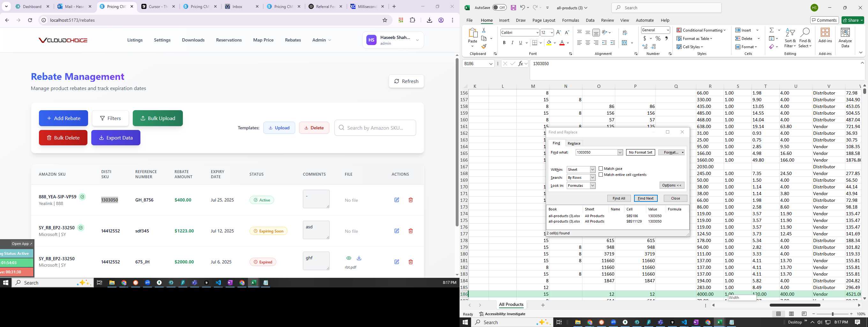Click the Add Rebate button
Image resolution: width=868 pixels, height=327 pixels.
(x=64, y=118)
